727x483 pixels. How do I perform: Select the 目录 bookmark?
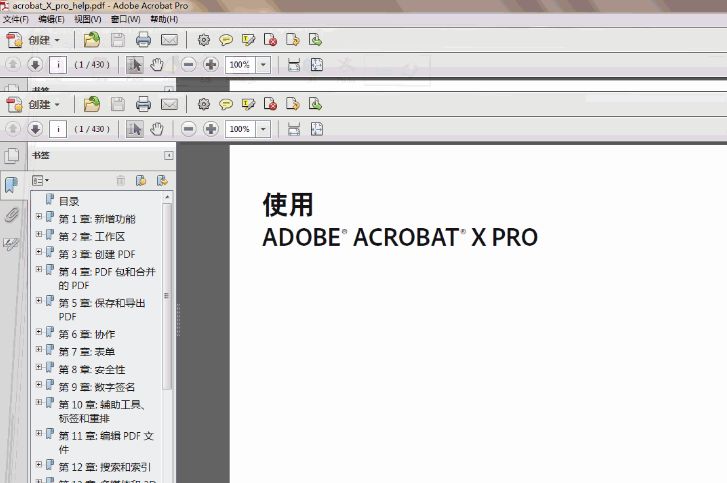point(69,201)
